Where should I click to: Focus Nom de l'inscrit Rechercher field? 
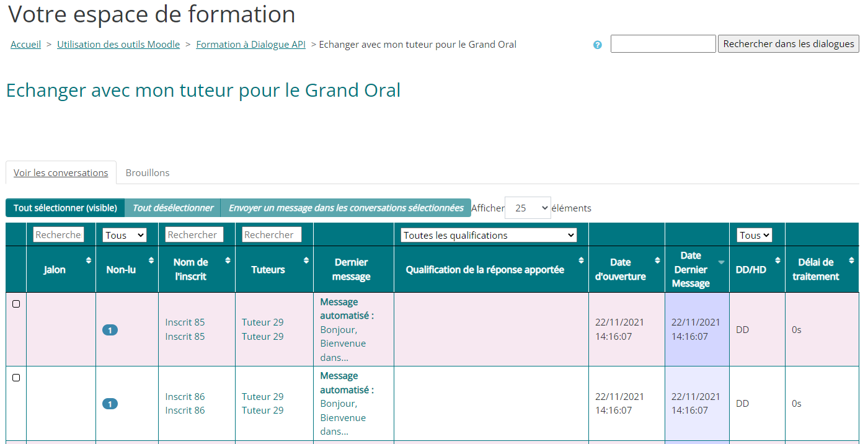click(194, 234)
